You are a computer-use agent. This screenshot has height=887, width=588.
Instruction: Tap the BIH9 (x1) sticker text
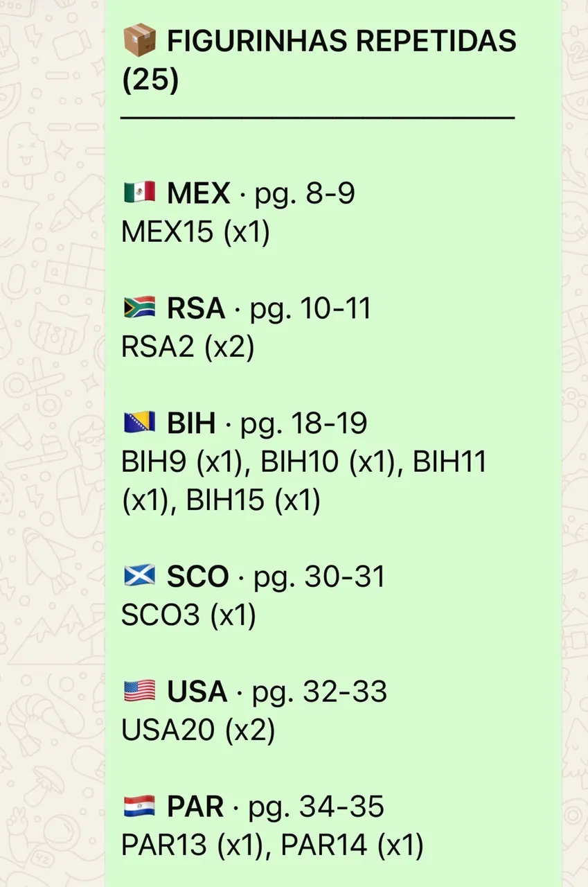click(184, 462)
